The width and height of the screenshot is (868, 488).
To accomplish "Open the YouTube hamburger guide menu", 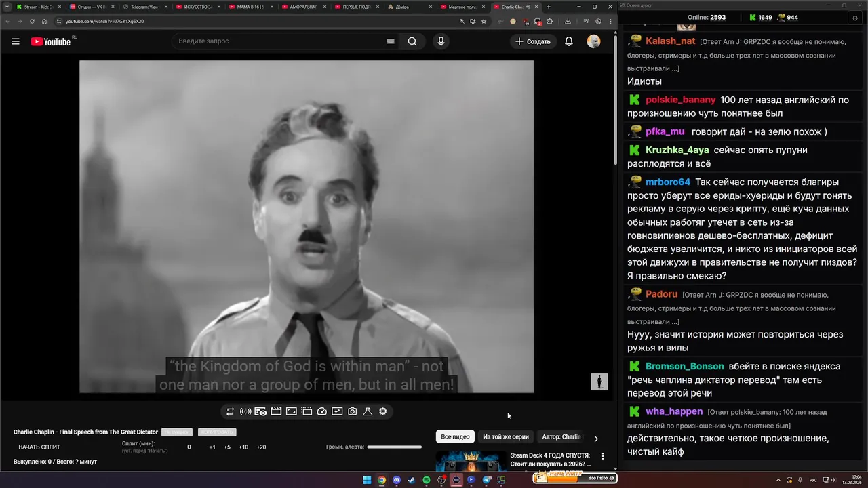I will 16,41.
